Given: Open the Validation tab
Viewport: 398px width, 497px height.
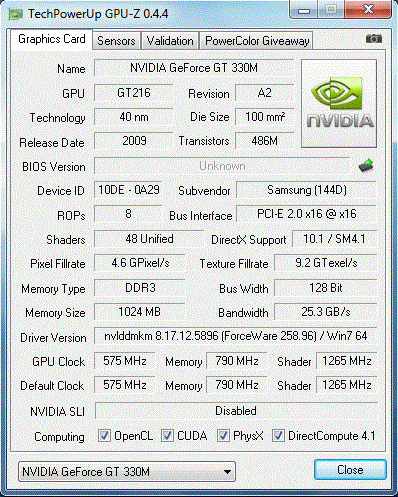Looking at the screenshot, I should [x=170, y=41].
